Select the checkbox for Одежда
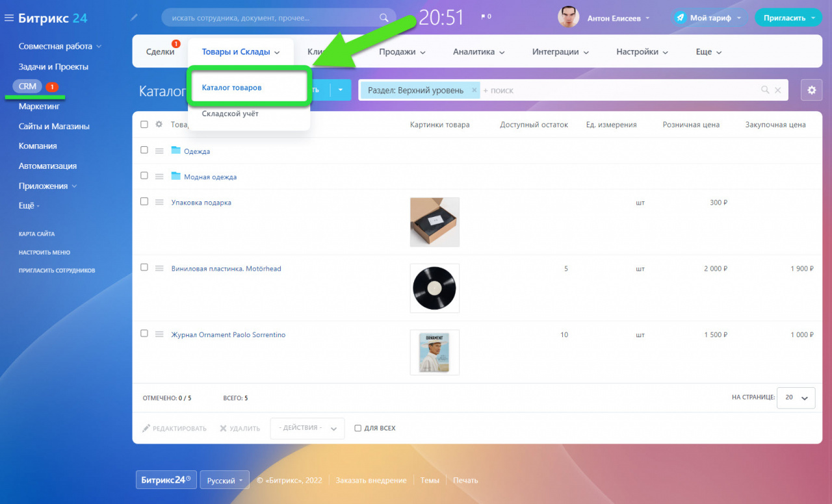 pyautogui.click(x=144, y=150)
